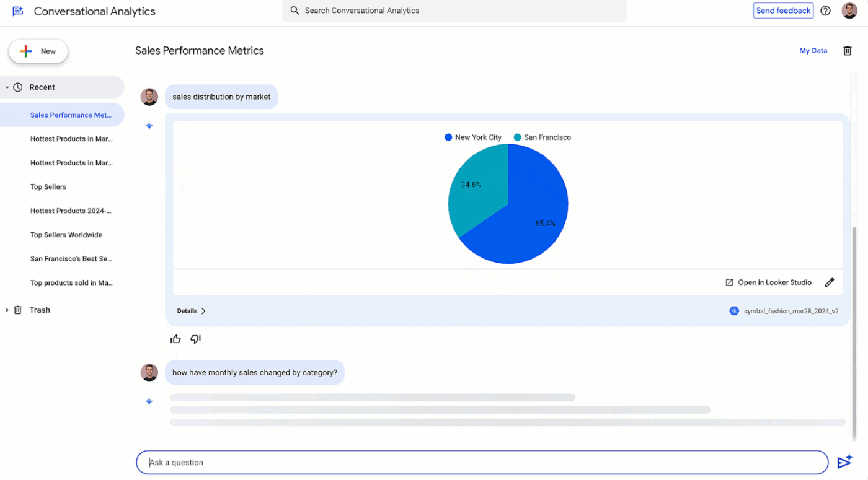Open your profile avatar menu

[x=849, y=11]
